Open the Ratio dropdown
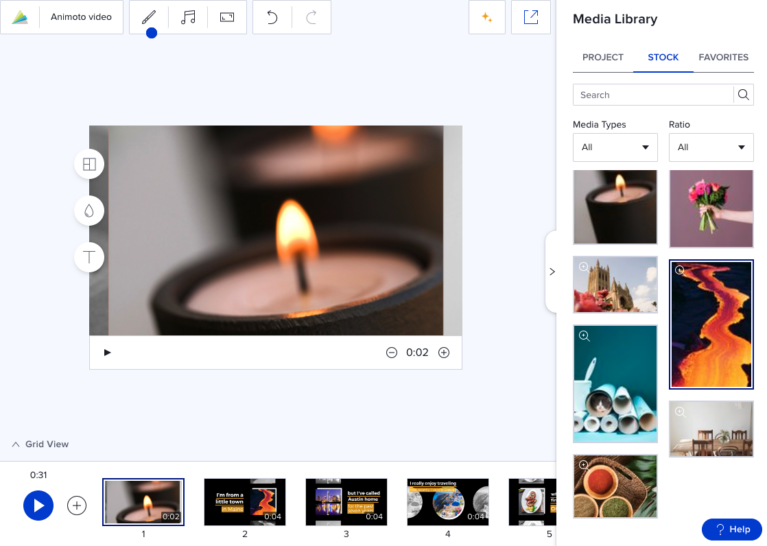This screenshot has height=546, width=767. pyautogui.click(x=711, y=147)
